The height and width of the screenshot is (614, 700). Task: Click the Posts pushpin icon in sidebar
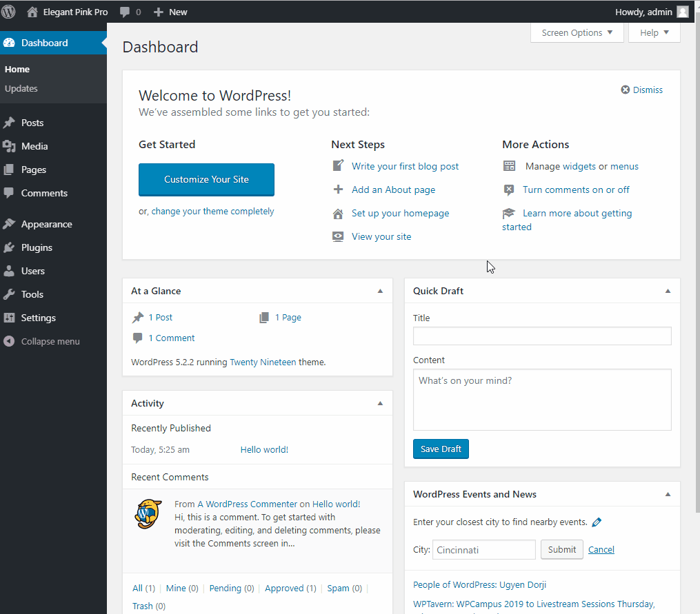click(9, 123)
